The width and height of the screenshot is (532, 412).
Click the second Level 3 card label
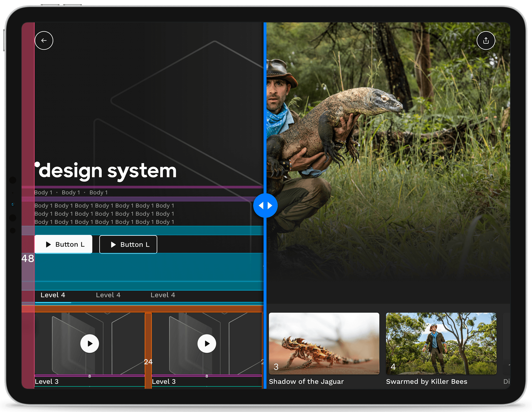(x=164, y=382)
